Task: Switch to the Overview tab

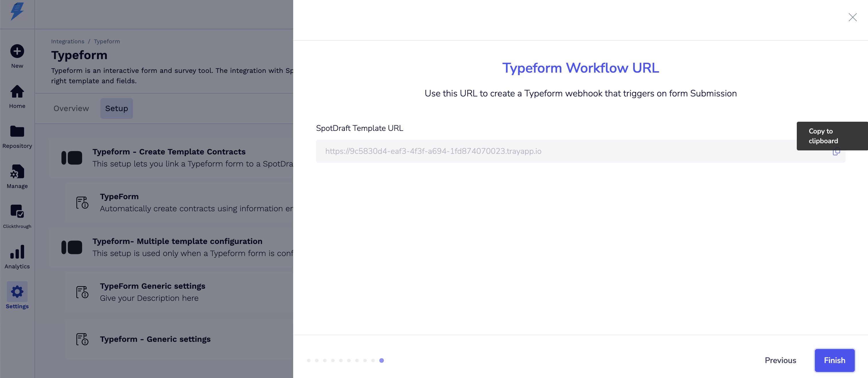Action: pos(71,108)
